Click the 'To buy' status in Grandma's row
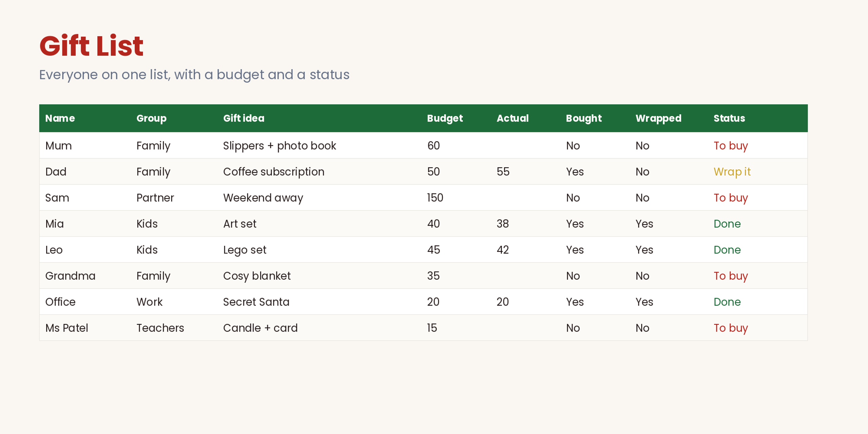The image size is (868, 434). tap(731, 276)
